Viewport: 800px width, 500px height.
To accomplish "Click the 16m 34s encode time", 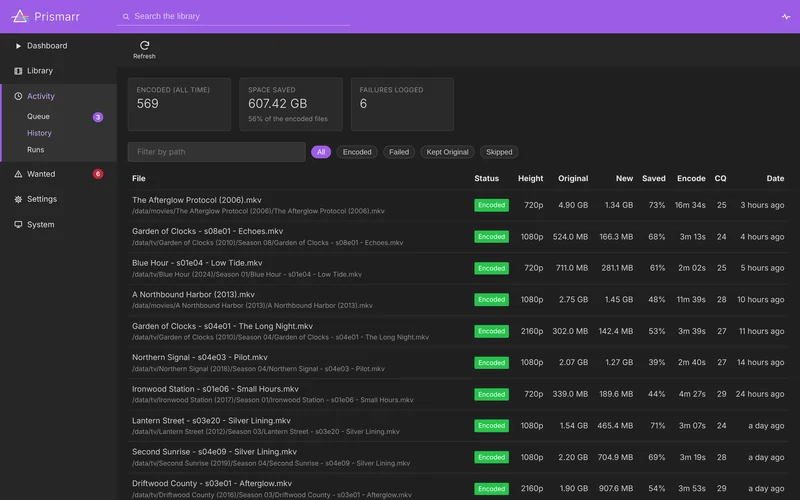I will coord(690,205).
